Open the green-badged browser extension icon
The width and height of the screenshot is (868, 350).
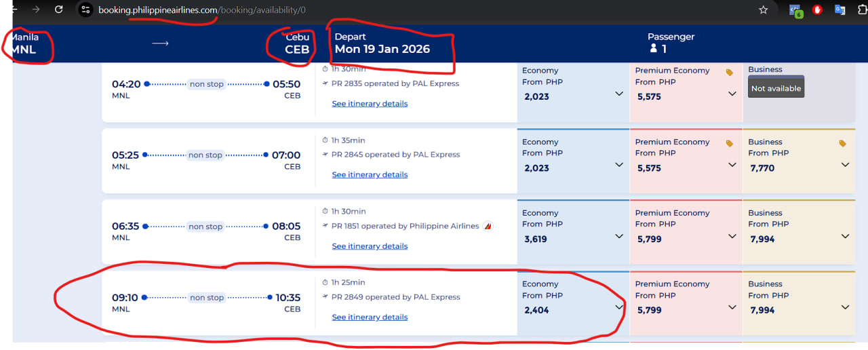pyautogui.click(x=795, y=10)
